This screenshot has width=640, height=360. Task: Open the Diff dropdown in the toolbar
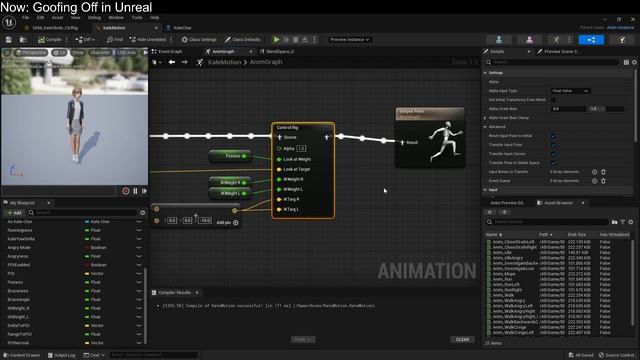85,40
